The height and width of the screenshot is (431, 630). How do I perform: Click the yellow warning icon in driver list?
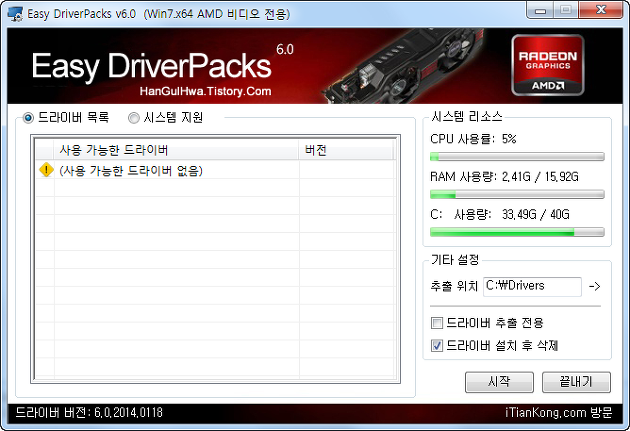click(x=46, y=170)
